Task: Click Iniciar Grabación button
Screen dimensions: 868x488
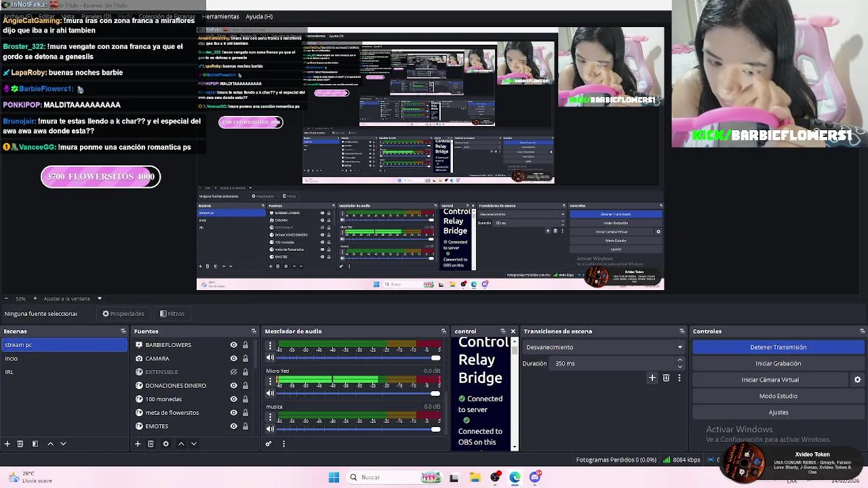Action: tap(778, 363)
